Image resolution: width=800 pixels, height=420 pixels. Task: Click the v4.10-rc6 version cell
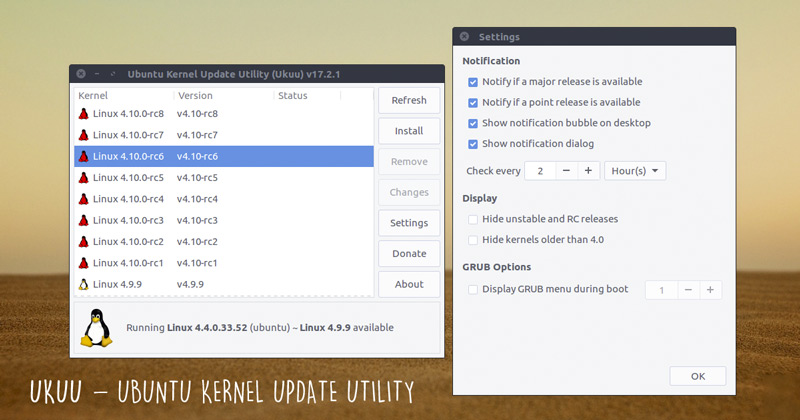pyautogui.click(x=197, y=157)
